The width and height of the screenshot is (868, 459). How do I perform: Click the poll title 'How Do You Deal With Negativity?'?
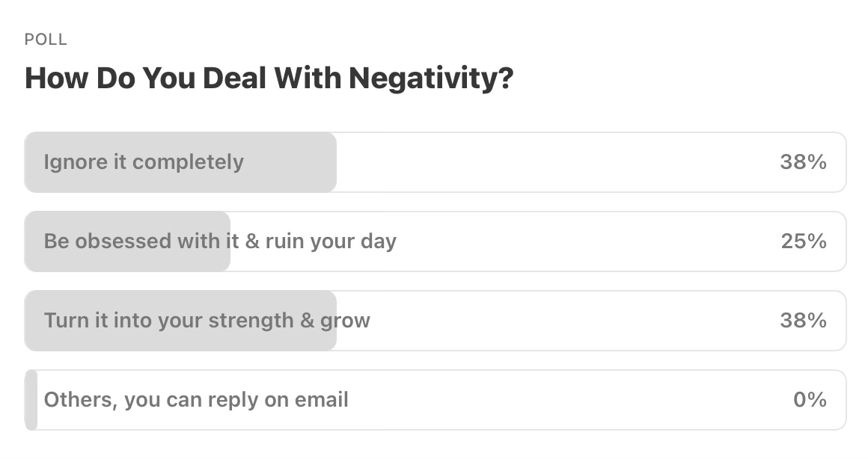(269, 78)
